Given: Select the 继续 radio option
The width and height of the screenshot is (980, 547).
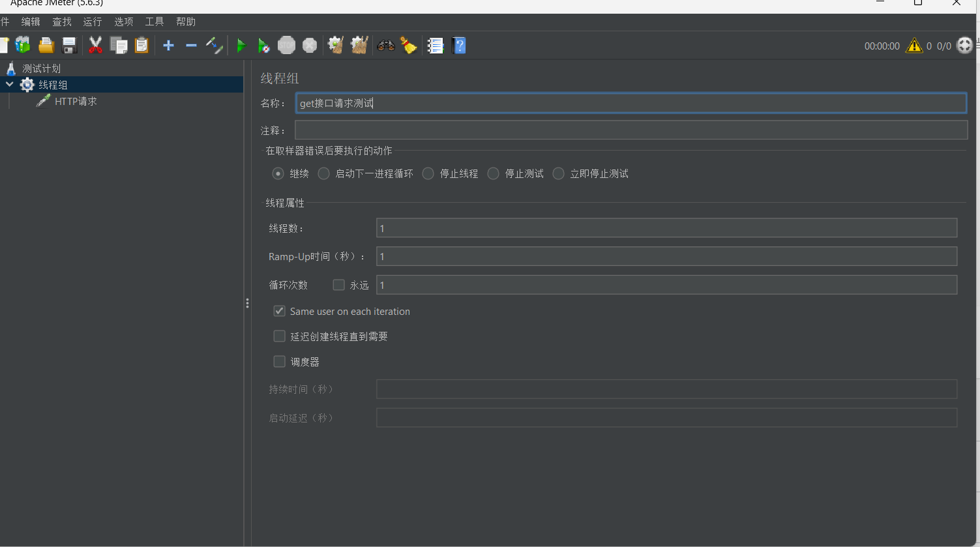Looking at the screenshot, I should [x=278, y=173].
